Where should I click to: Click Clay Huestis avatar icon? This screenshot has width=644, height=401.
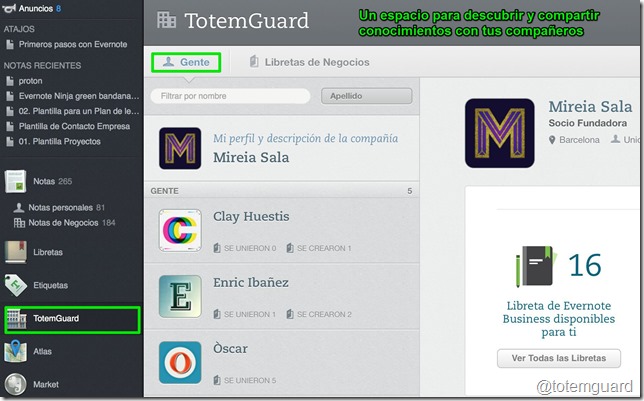pyautogui.click(x=180, y=230)
